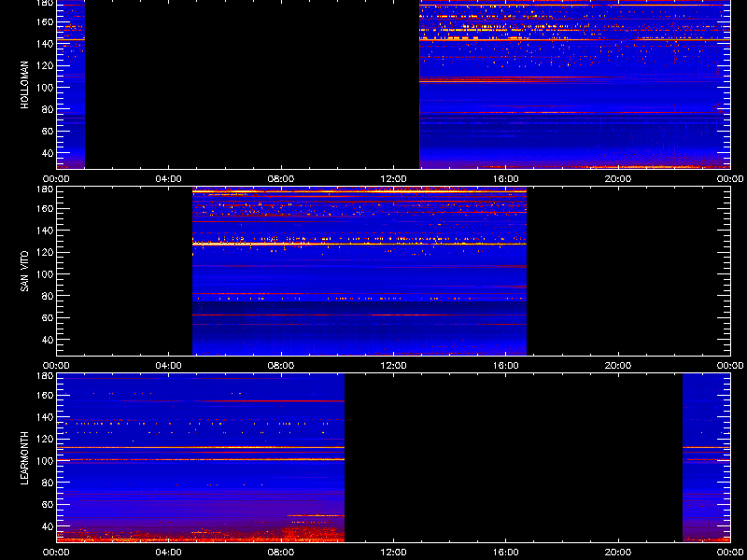Pick the 100 frequency tick of San Vito panel
This screenshot has height=560, width=747.
pyautogui.click(x=47, y=273)
